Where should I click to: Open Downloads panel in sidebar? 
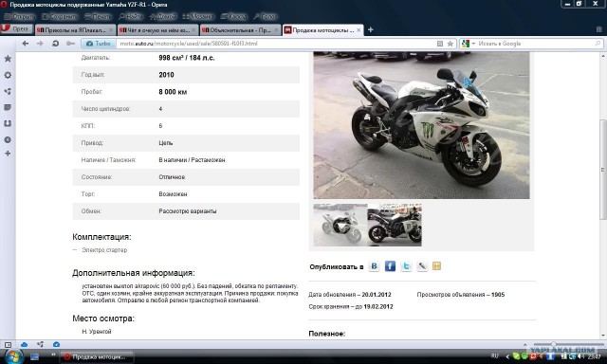point(8,123)
